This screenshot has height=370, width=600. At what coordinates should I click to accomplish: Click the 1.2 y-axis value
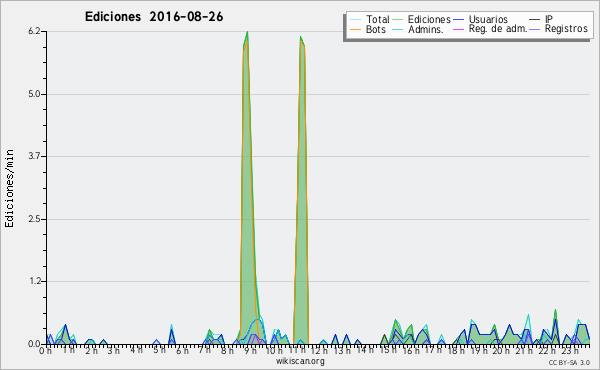34,281
